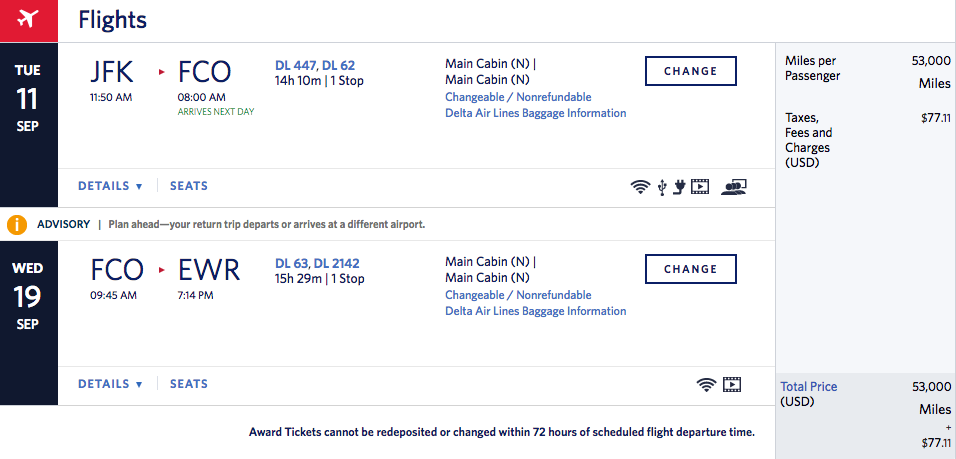Open Seats for the outbound flight

pyautogui.click(x=189, y=186)
